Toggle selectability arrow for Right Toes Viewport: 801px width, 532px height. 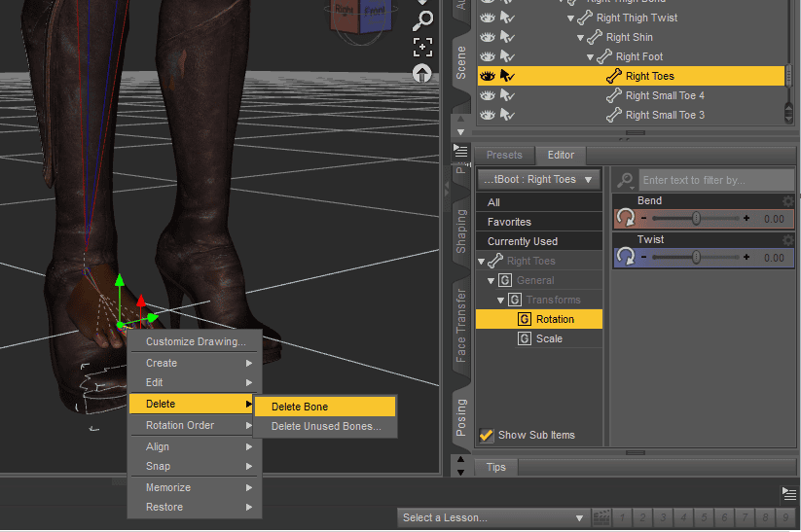pyautogui.click(x=507, y=76)
